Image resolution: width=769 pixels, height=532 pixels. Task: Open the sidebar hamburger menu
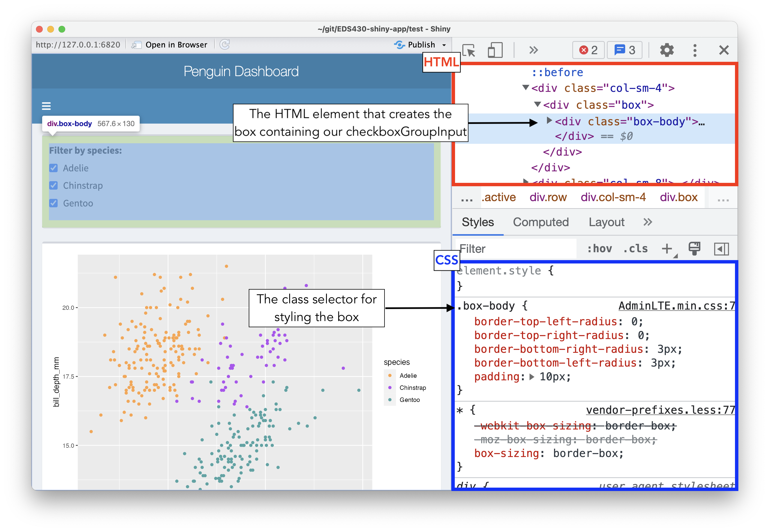pos(46,106)
